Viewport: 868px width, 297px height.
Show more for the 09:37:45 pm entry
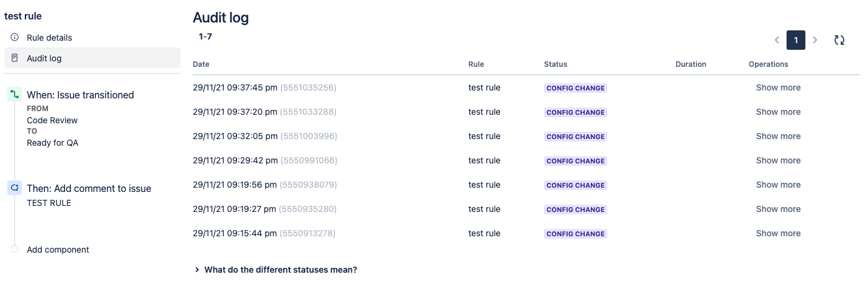click(x=778, y=87)
